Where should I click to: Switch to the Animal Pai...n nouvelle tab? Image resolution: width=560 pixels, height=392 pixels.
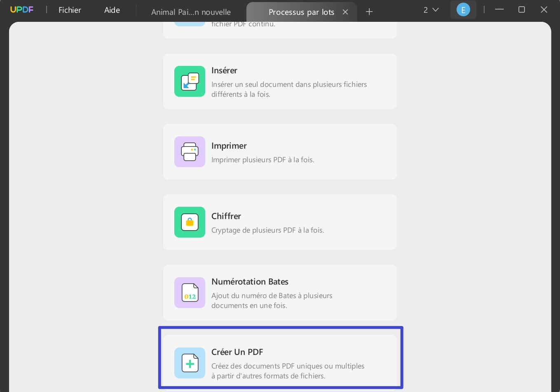pyautogui.click(x=191, y=12)
